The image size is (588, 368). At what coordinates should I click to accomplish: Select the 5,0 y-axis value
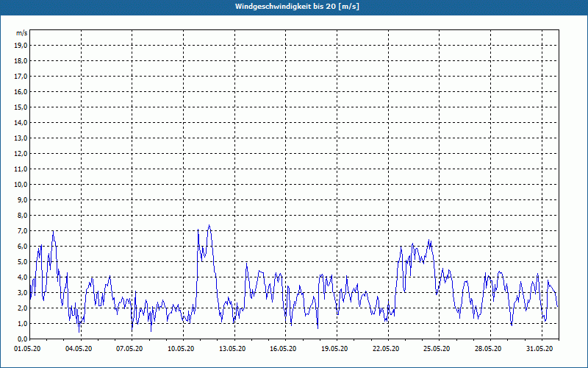coord(22,262)
